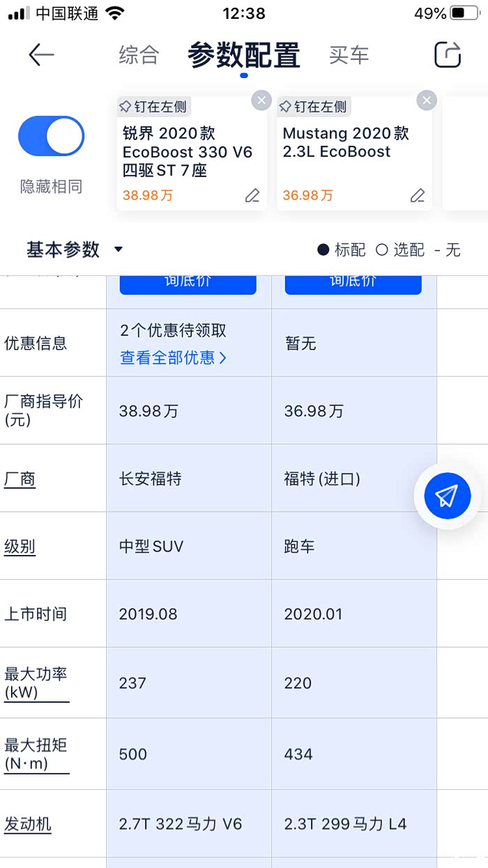Image resolution: width=488 pixels, height=868 pixels.
Task: Tap the floating paper plane button
Action: (447, 496)
